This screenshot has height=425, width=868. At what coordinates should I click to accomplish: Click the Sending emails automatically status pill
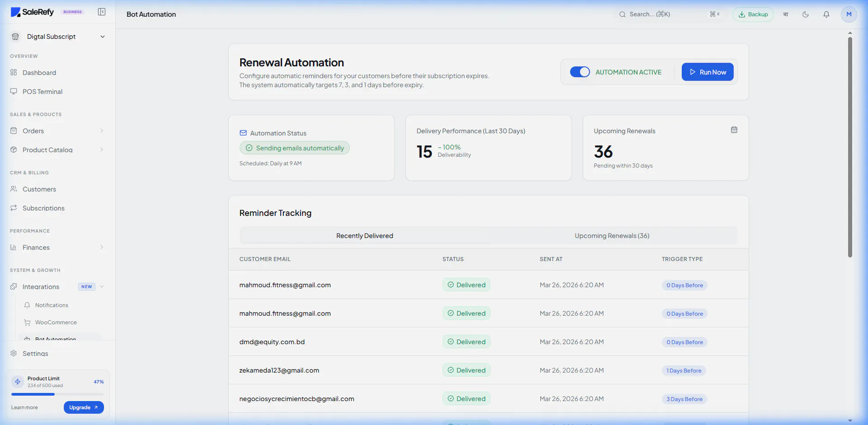click(295, 148)
